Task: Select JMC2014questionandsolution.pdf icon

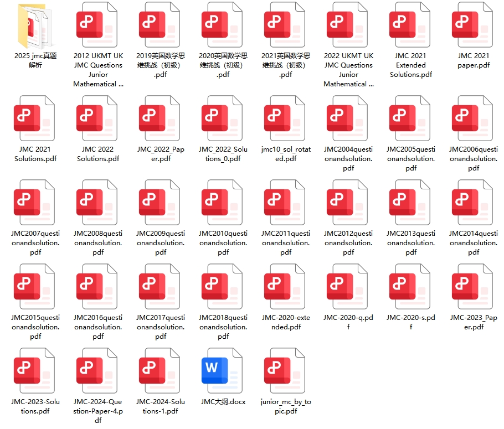Action: point(472,203)
